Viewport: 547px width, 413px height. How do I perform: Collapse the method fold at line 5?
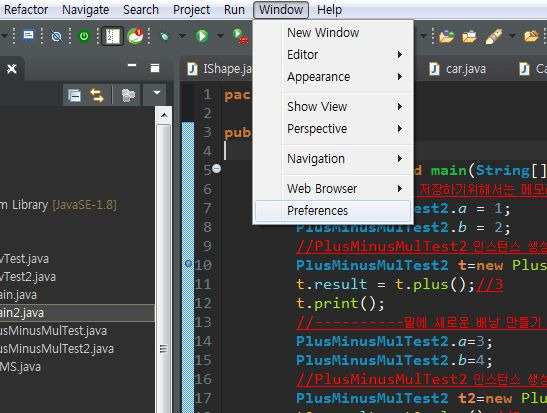pos(216,169)
